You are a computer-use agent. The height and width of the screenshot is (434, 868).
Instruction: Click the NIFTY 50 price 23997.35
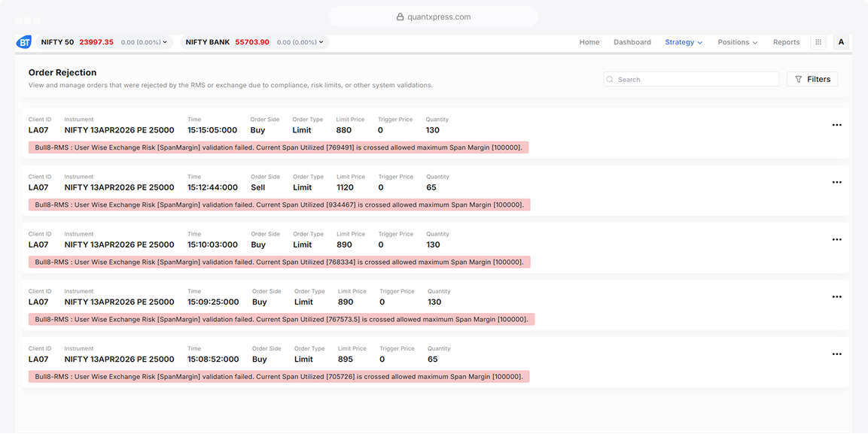pyautogui.click(x=96, y=42)
